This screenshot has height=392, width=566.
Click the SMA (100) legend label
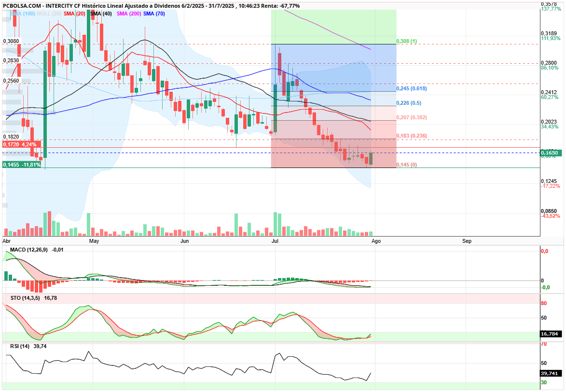pyautogui.click(x=23, y=14)
